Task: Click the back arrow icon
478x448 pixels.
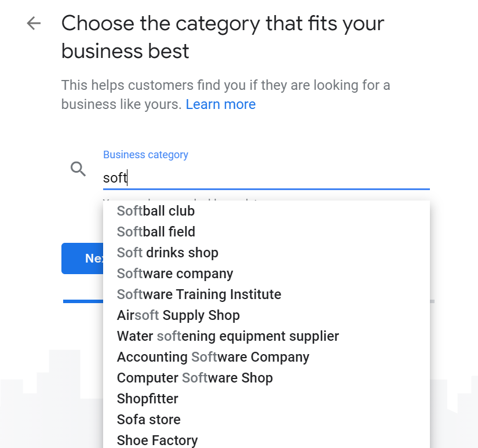Action: coord(34,24)
